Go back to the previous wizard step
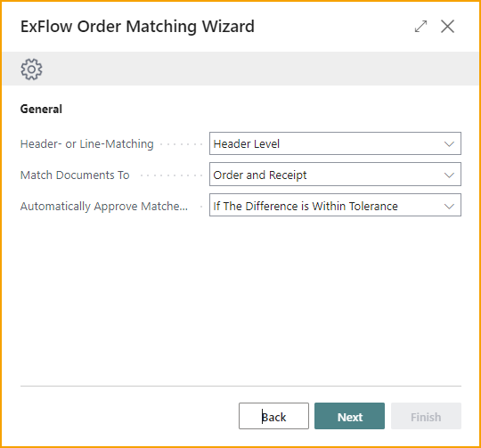 [273, 416]
